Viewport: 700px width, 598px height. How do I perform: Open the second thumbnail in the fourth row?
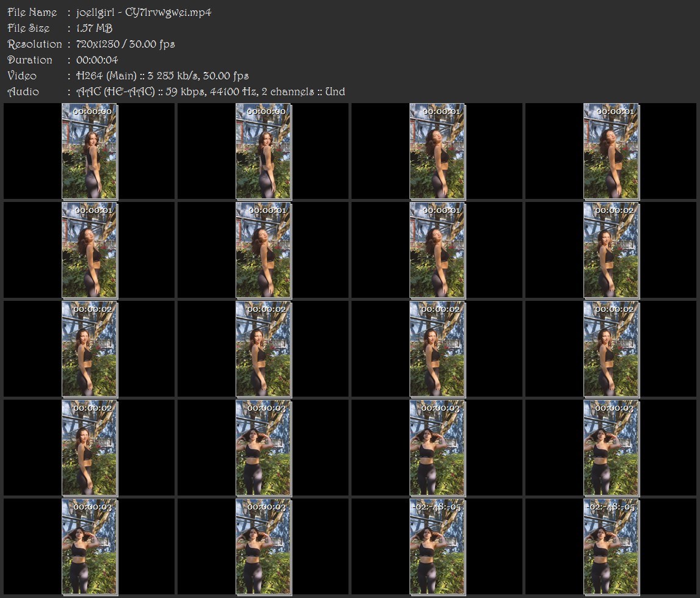264,448
